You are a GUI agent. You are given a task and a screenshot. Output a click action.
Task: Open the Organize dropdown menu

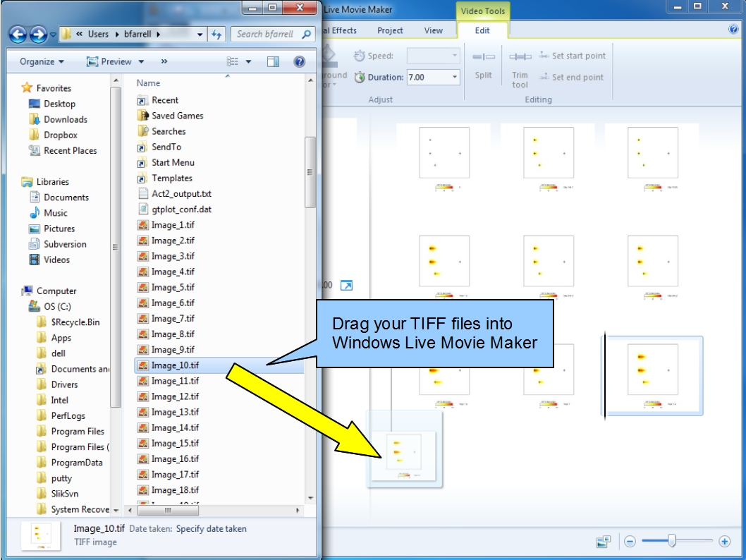click(x=42, y=61)
